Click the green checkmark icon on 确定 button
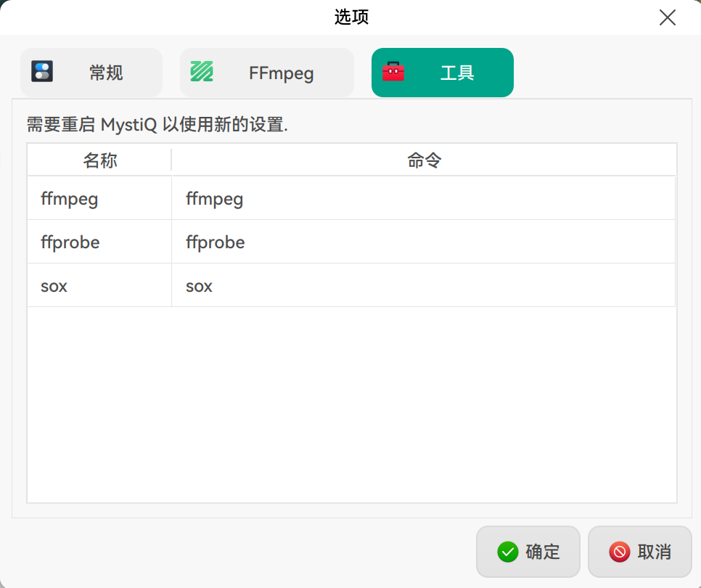This screenshot has width=701, height=588. pyautogui.click(x=508, y=552)
